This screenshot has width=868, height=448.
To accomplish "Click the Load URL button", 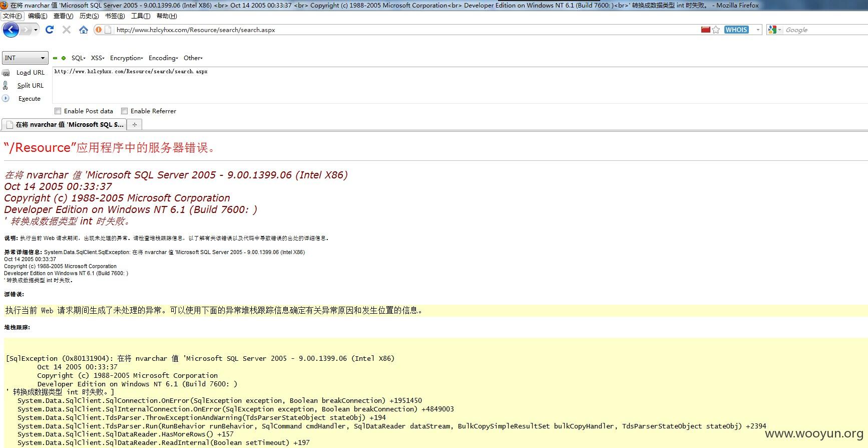I will tap(31, 73).
